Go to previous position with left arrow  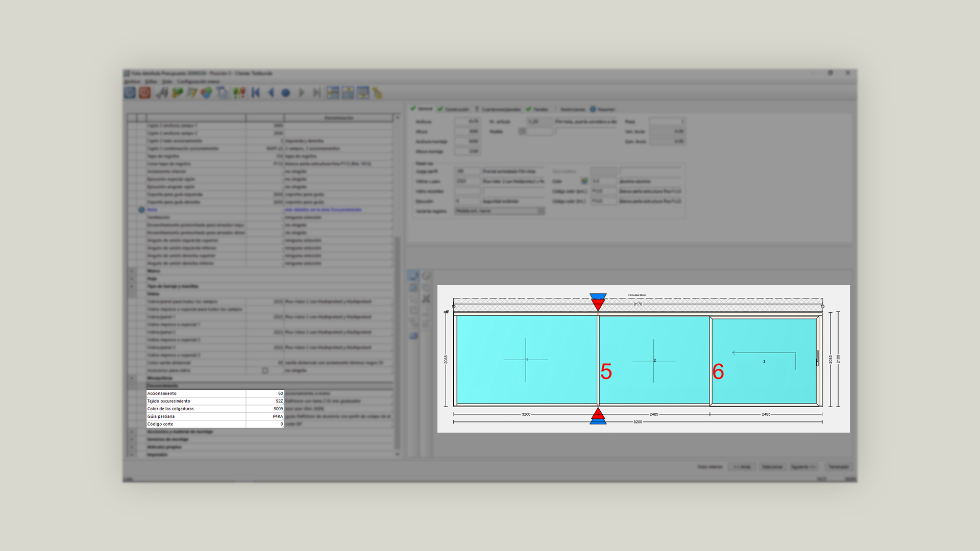pyautogui.click(x=271, y=93)
